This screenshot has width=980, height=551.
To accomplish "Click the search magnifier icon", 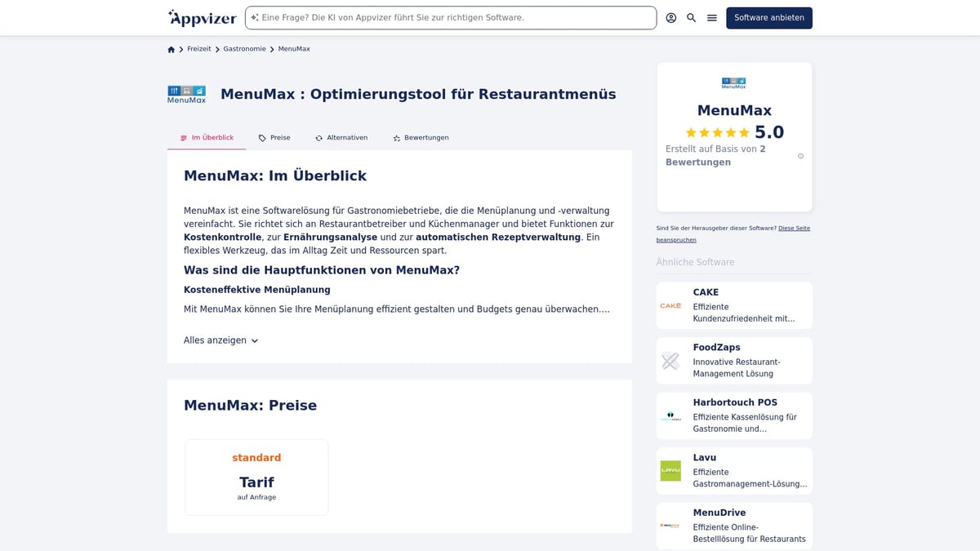I will 691,17.
